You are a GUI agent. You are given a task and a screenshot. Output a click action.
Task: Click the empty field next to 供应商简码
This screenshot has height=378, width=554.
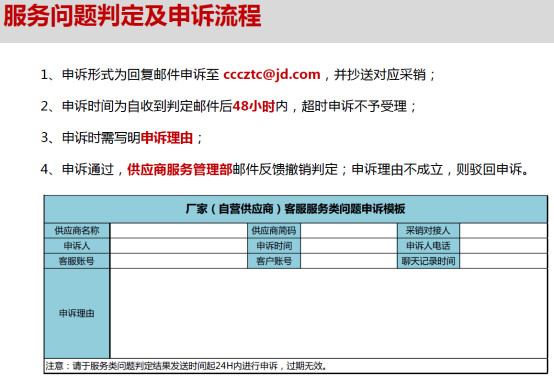point(349,231)
